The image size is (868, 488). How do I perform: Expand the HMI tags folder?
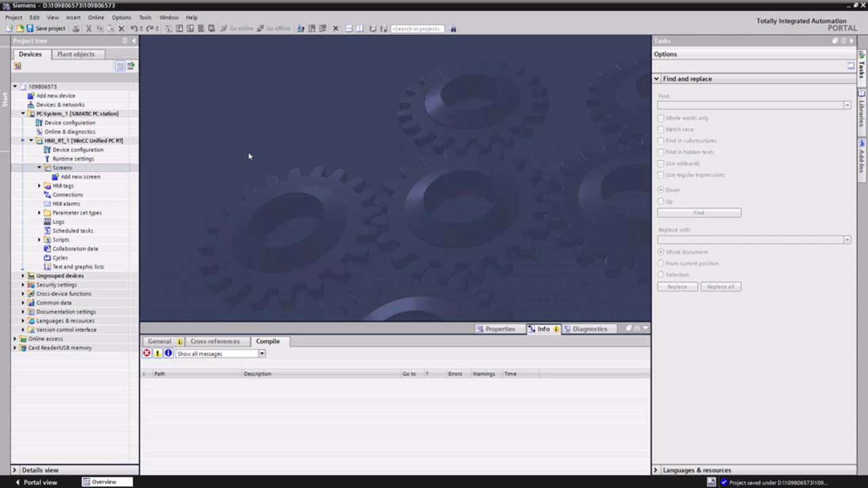click(39, 186)
